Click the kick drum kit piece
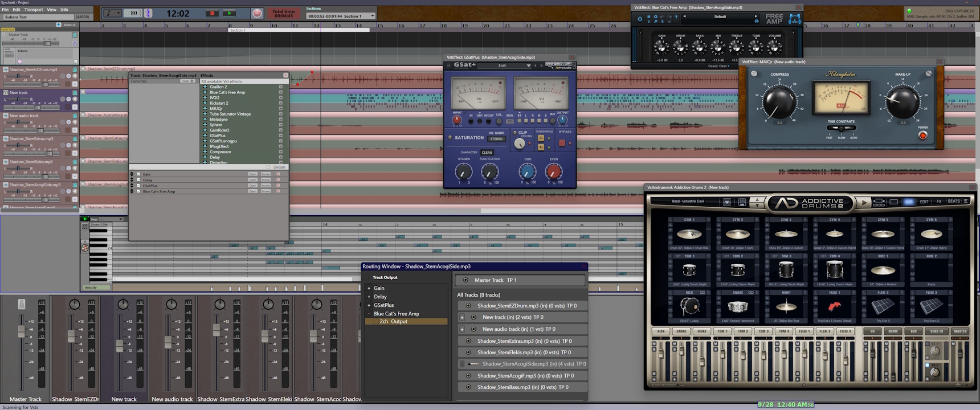This screenshot has width=980, height=410. [689, 306]
